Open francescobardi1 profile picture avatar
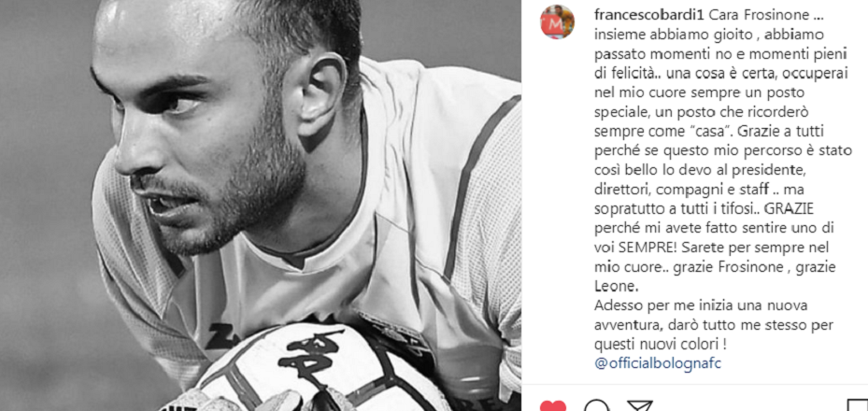The height and width of the screenshot is (411, 868). click(x=558, y=21)
